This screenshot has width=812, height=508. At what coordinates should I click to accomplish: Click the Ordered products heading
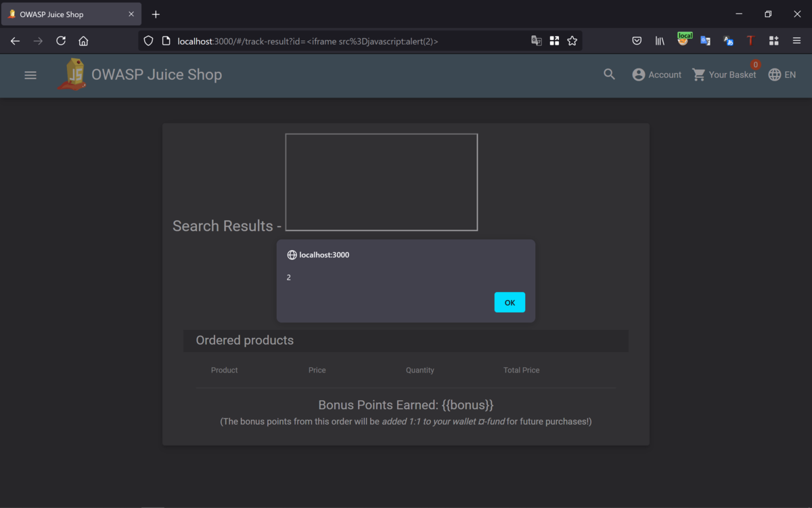(245, 340)
